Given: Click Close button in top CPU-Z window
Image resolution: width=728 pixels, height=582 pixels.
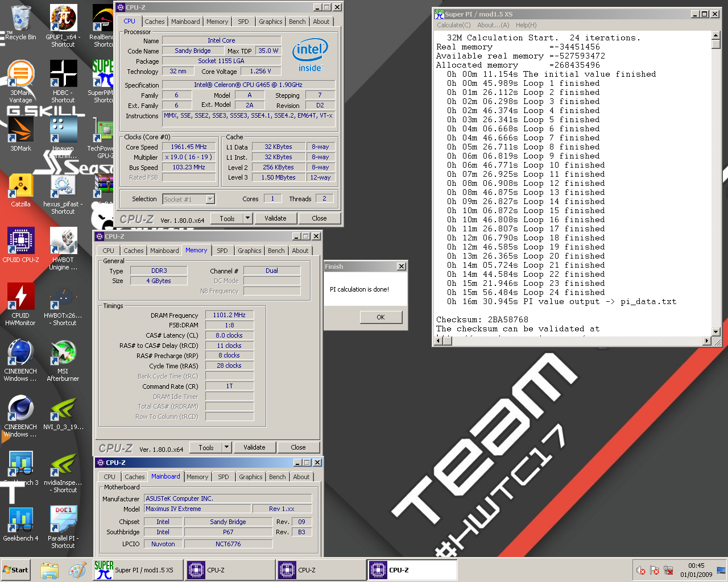Looking at the screenshot, I should point(319,218).
